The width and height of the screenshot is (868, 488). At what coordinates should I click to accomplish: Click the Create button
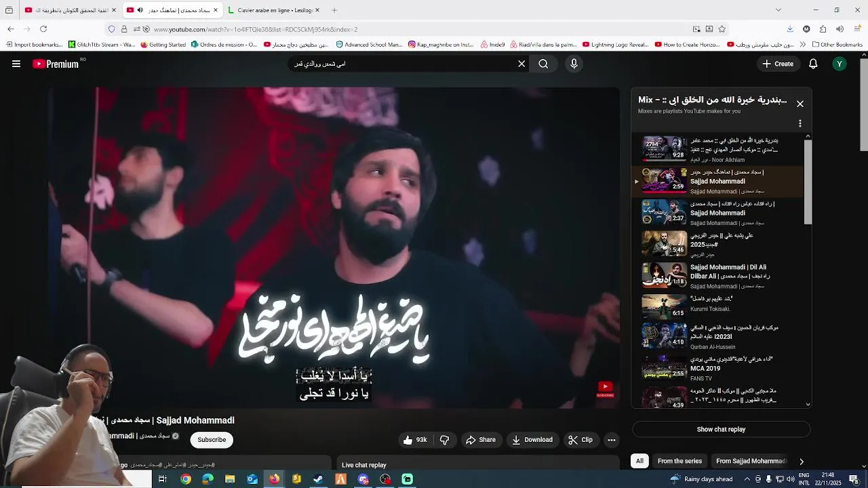coord(777,64)
